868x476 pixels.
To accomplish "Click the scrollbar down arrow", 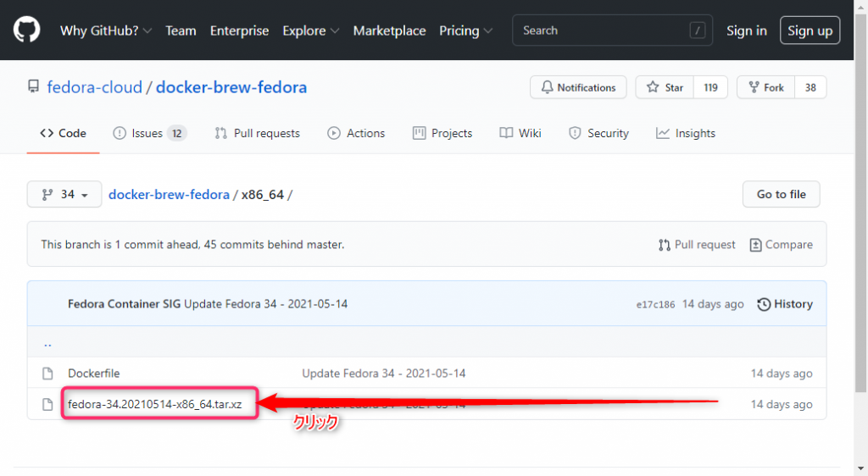I will [x=861, y=470].
